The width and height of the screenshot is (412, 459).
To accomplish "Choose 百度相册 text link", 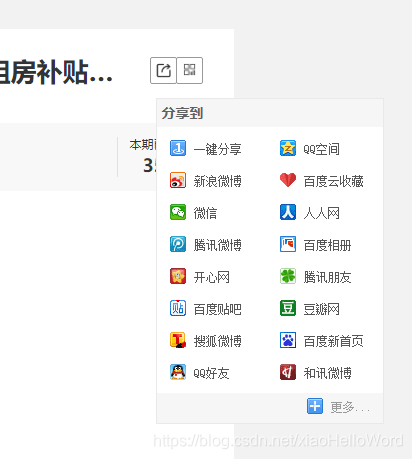I will click(327, 245).
